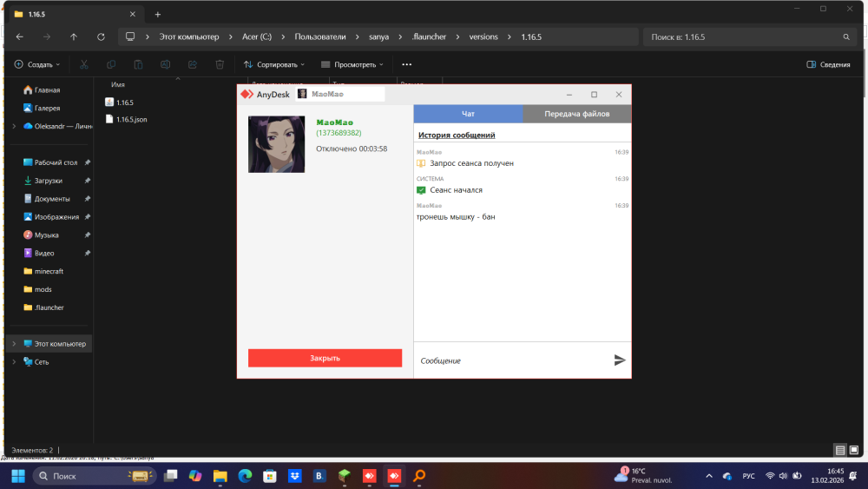This screenshot has width=868, height=489.
Task: Click Acer (C:) breadcrumb segment
Action: pos(257,36)
